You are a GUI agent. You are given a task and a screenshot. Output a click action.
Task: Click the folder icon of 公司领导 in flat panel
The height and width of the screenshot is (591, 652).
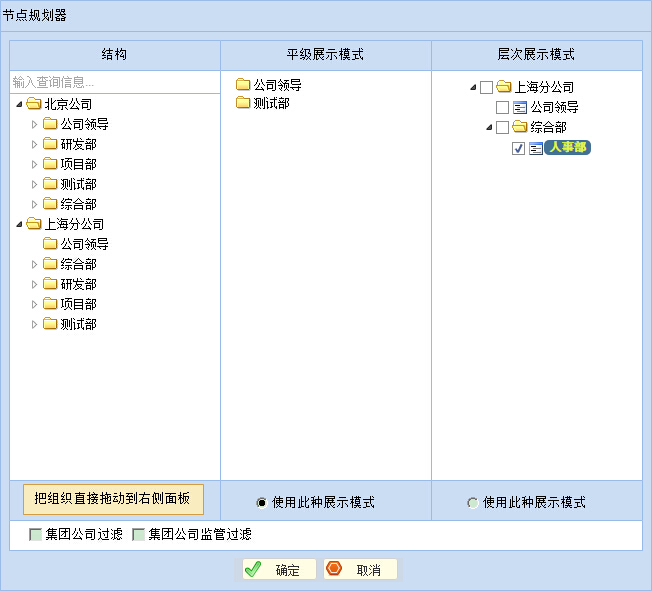(x=243, y=85)
